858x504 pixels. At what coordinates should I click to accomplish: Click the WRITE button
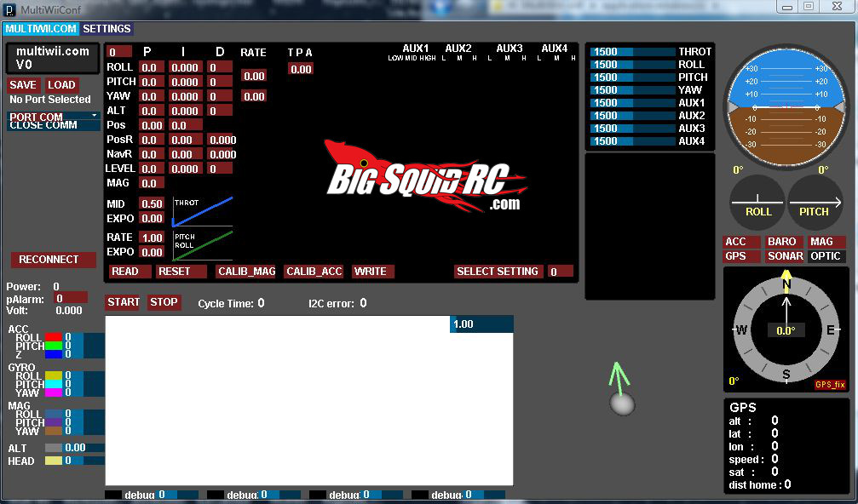point(372,271)
